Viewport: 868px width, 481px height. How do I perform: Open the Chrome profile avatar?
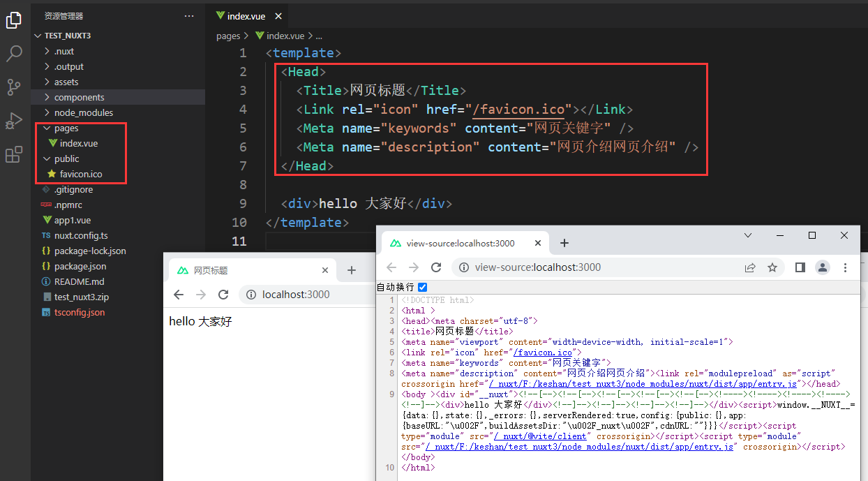pos(823,267)
